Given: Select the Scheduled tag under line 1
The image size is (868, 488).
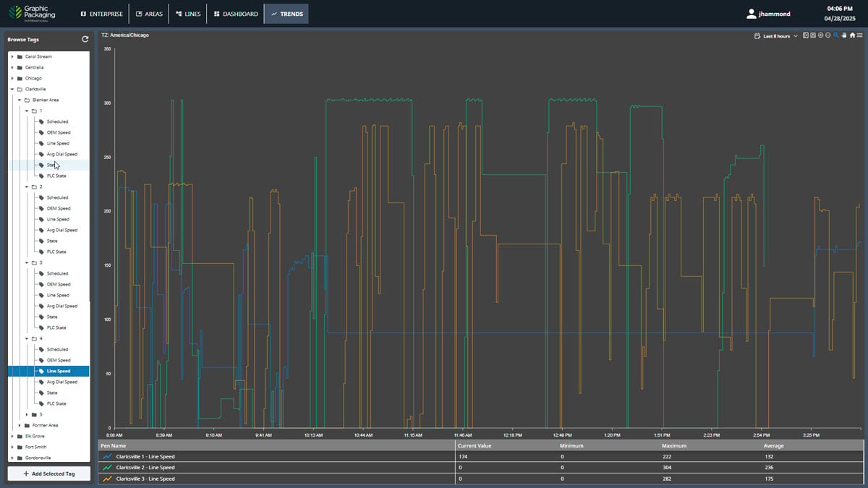Looking at the screenshot, I should click(58, 121).
